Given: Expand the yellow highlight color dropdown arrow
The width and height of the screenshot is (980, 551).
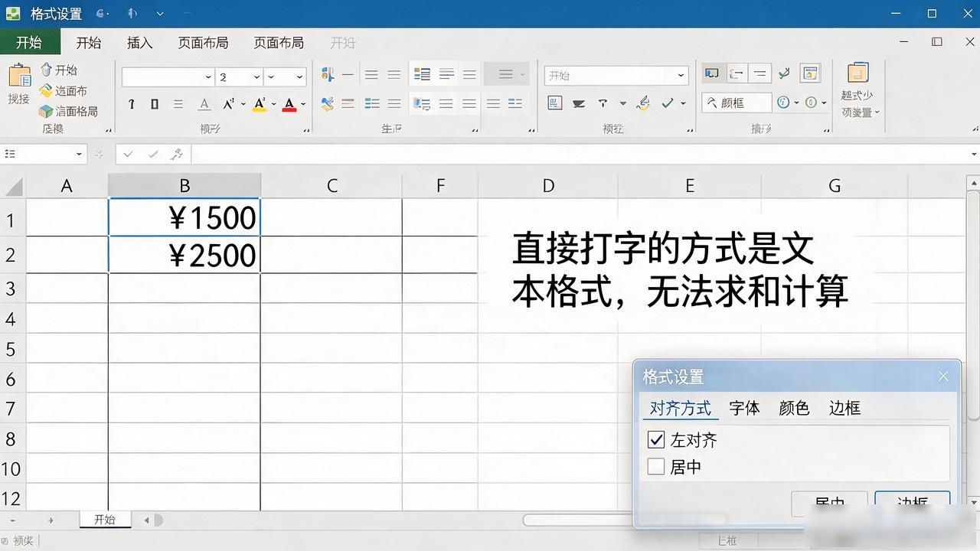Looking at the screenshot, I should point(273,104).
